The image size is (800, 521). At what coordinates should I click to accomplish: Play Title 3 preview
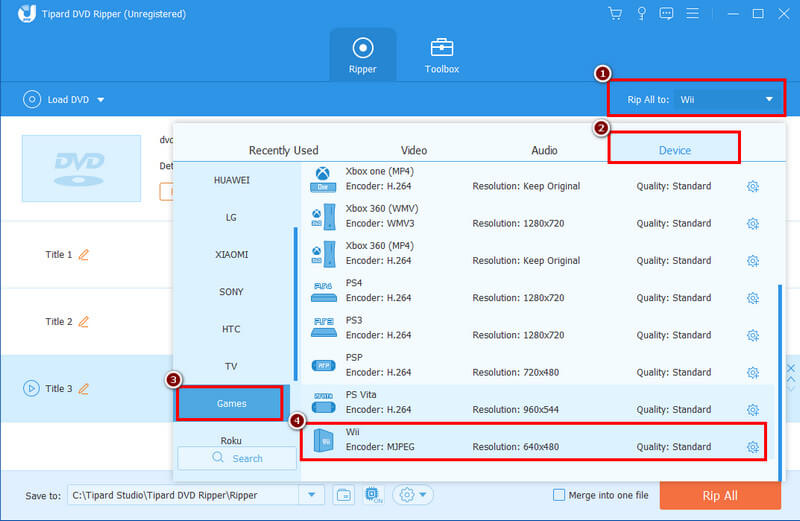31,388
